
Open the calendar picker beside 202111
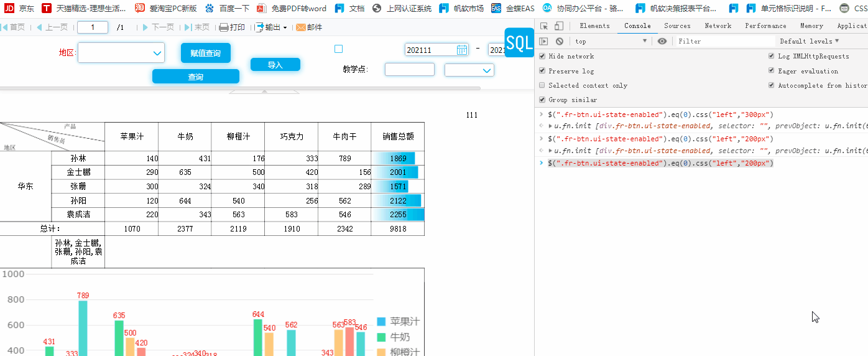(x=462, y=50)
